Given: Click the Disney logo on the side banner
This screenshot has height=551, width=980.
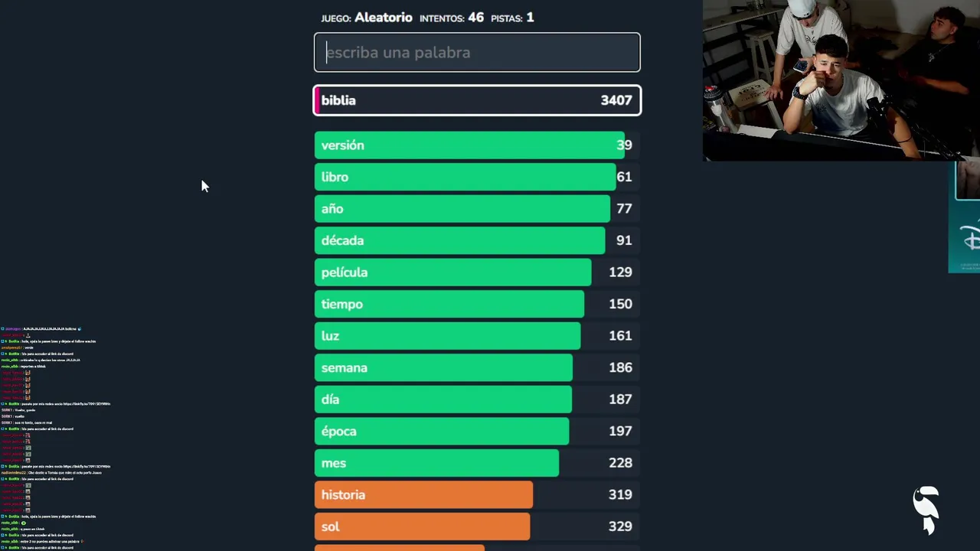Looking at the screenshot, I should [x=971, y=239].
